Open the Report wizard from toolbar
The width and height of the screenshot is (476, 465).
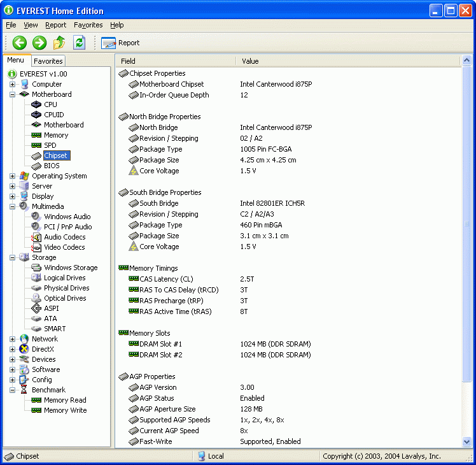(x=120, y=43)
